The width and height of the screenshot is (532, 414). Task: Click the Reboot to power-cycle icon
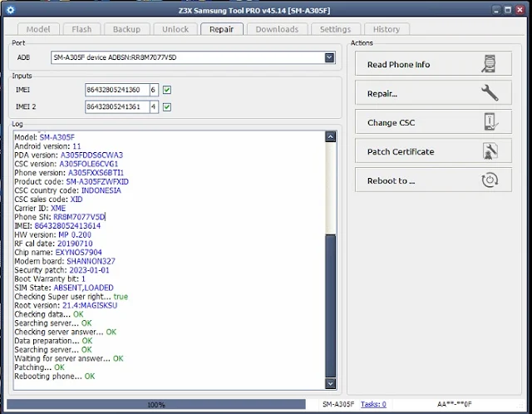490,180
